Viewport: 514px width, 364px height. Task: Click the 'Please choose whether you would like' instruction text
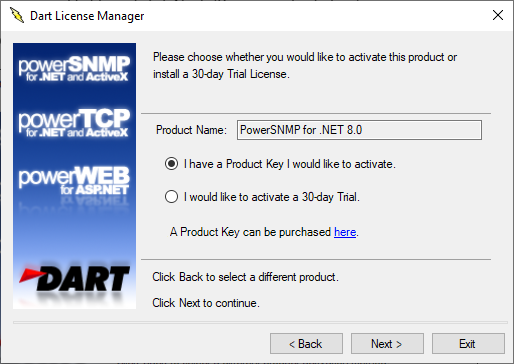[x=305, y=65]
